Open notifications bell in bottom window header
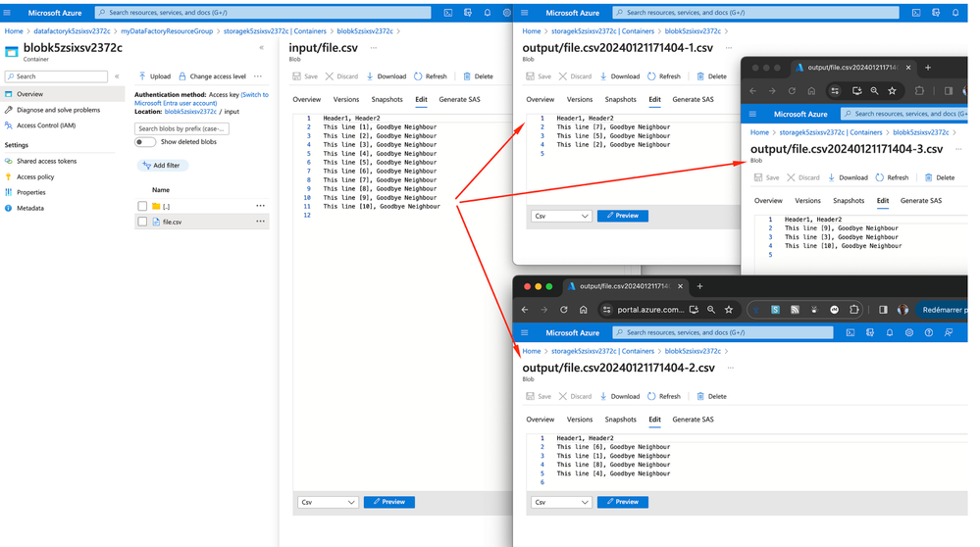 click(890, 333)
